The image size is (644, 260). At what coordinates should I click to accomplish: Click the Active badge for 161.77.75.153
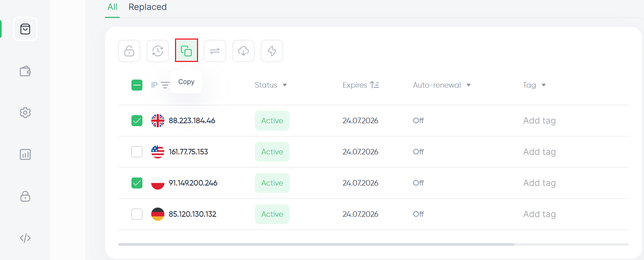[x=272, y=152]
